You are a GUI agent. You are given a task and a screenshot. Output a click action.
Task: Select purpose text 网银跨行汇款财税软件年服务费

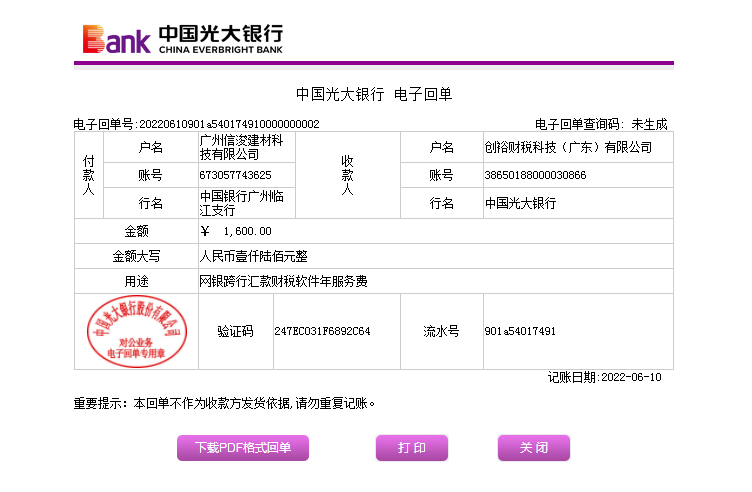pyautogui.click(x=283, y=281)
